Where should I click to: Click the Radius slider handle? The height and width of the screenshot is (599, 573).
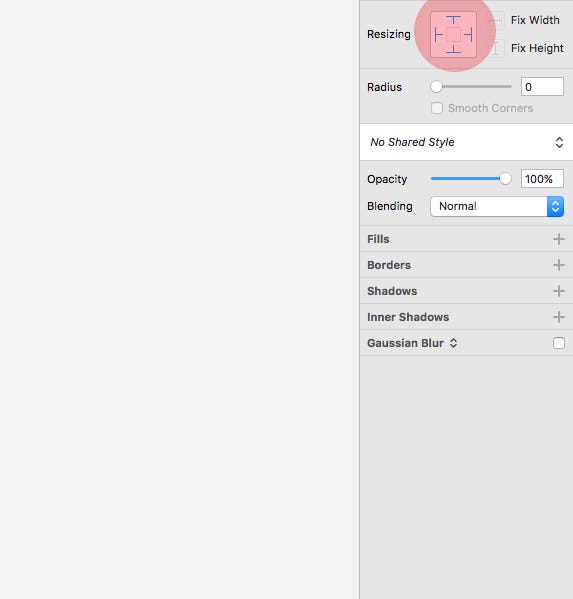436,87
